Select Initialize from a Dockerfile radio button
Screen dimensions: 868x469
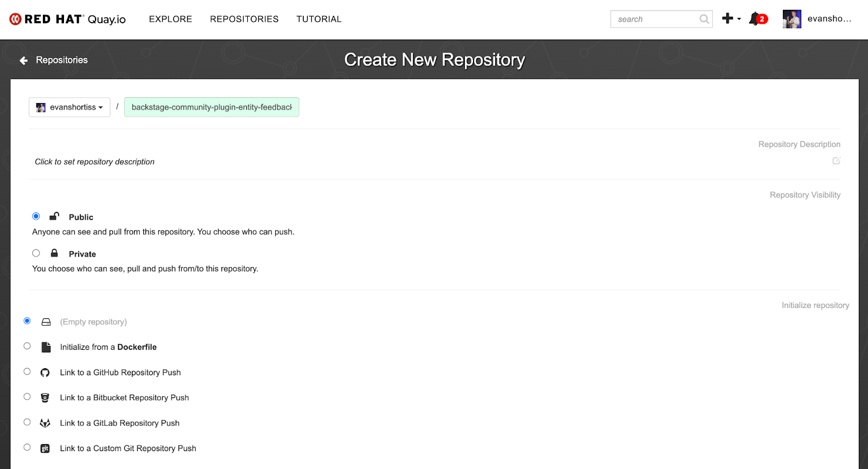[x=27, y=346]
